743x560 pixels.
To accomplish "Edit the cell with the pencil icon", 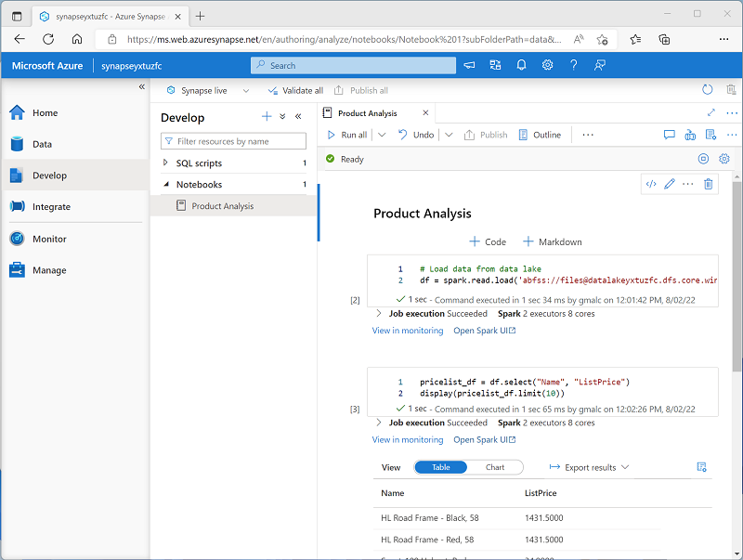I will pyautogui.click(x=670, y=184).
